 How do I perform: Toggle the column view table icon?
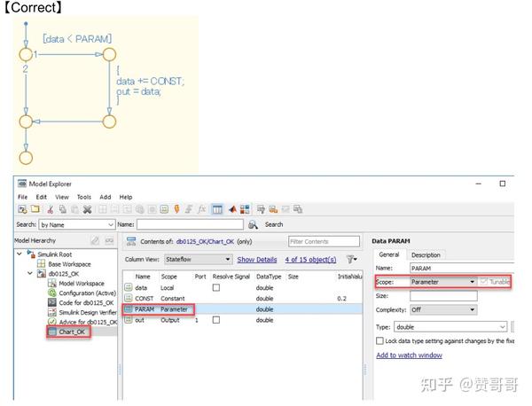point(217,209)
